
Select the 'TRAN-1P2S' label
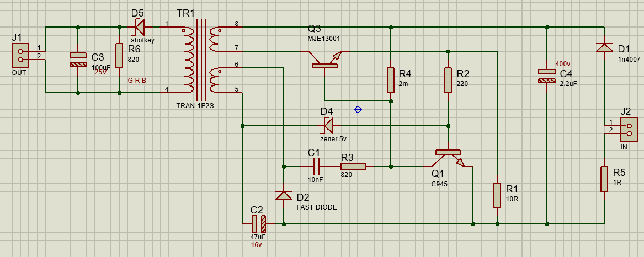tap(195, 105)
